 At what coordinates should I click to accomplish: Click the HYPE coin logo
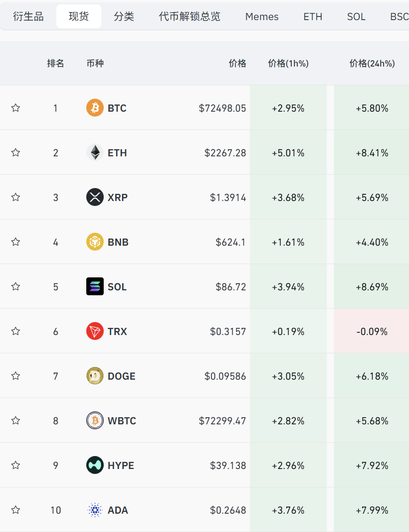pos(95,465)
